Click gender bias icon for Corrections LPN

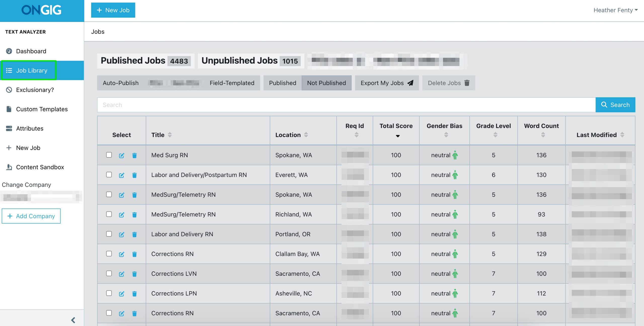click(x=455, y=294)
